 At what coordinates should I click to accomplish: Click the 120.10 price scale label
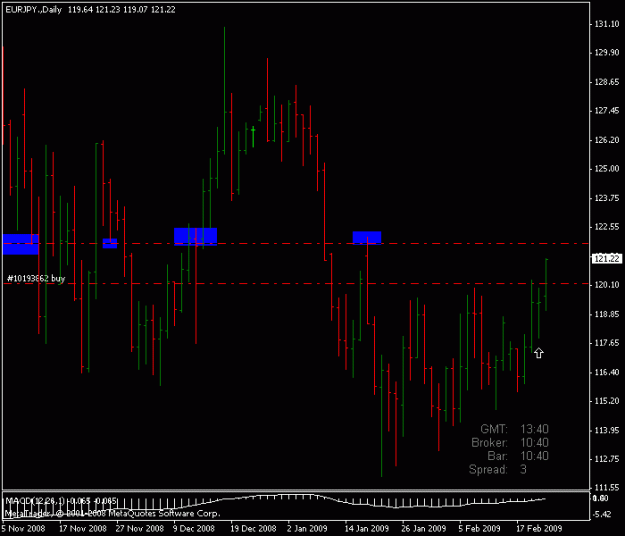point(607,285)
